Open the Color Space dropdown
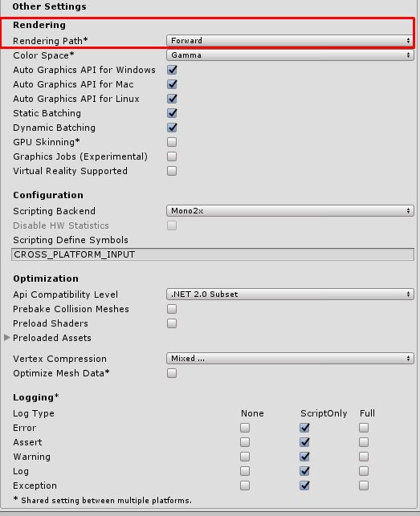The height and width of the screenshot is (516, 420). click(290, 55)
